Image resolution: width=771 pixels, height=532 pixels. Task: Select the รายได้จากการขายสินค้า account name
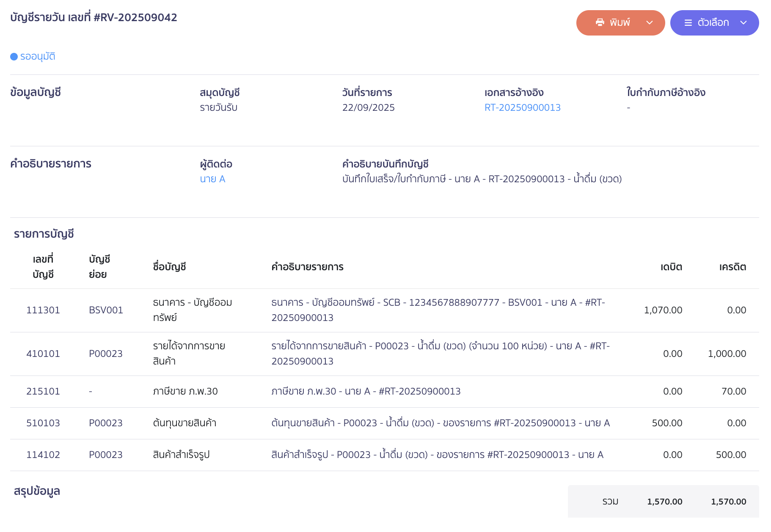click(x=189, y=353)
